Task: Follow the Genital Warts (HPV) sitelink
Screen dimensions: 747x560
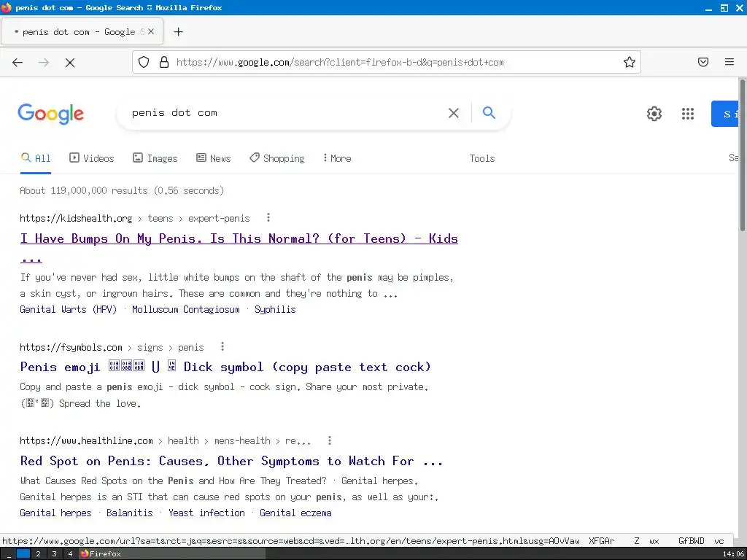Action: (x=69, y=309)
